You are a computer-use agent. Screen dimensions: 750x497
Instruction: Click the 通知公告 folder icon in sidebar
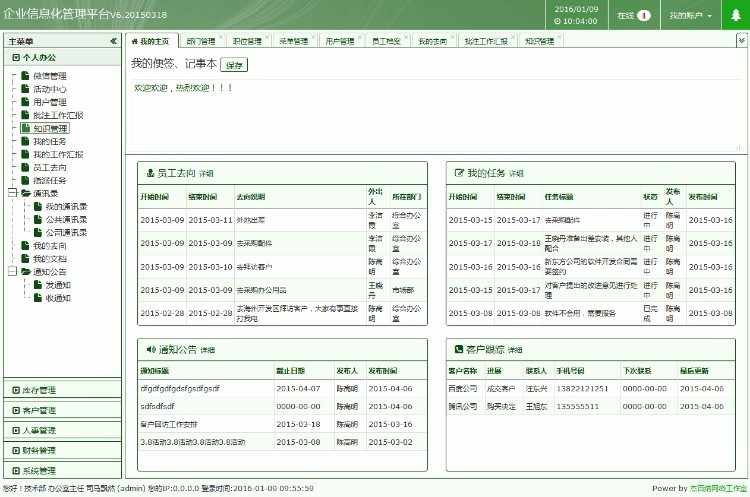pyautogui.click(x=26, y=272)
